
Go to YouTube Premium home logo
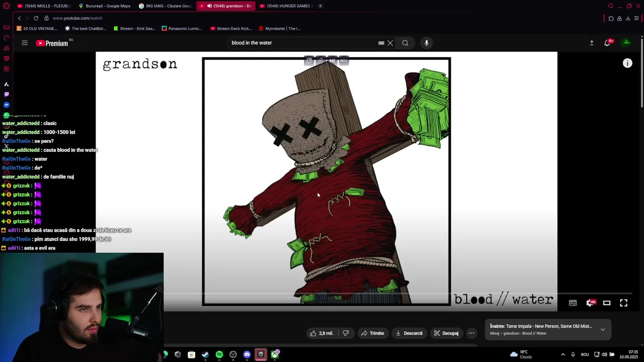52,43
